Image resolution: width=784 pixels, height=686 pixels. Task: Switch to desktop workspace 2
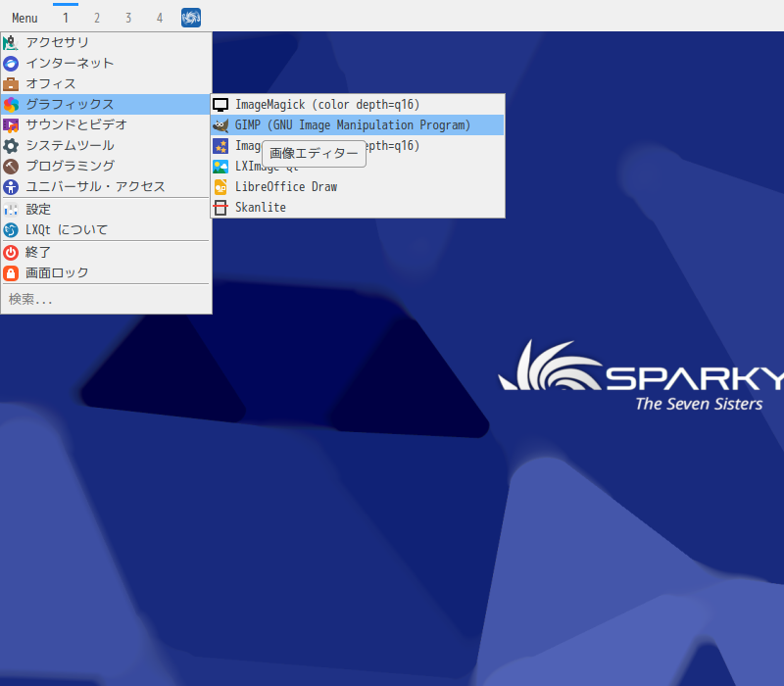tap(97, 18)
